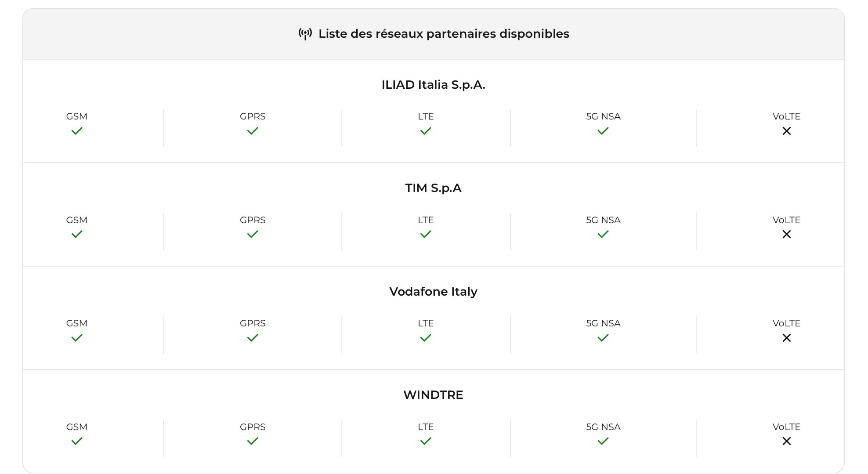This screenshot has width=868, height=474.
Task: Click the LTE label under TIM S.p.A
Action: click(426, 220)
